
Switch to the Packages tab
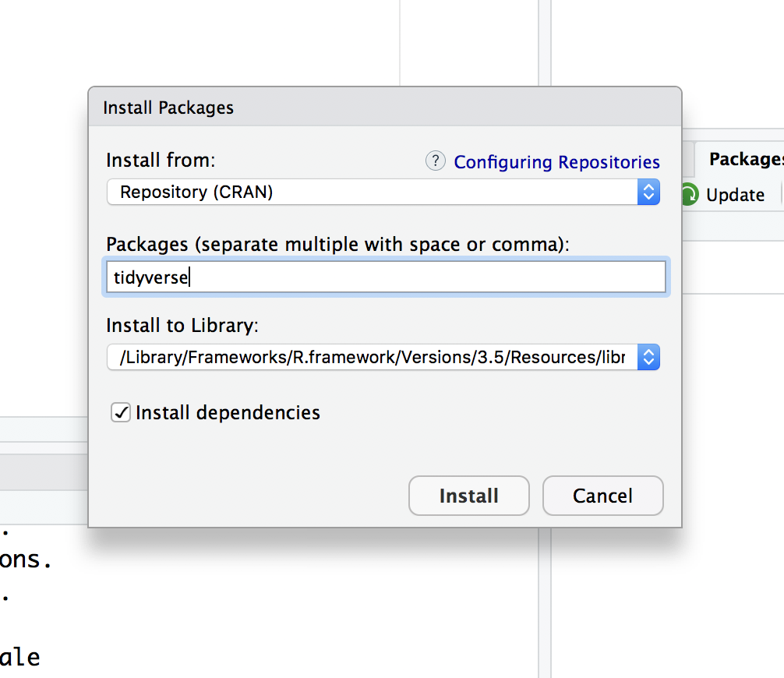point(745,159)
